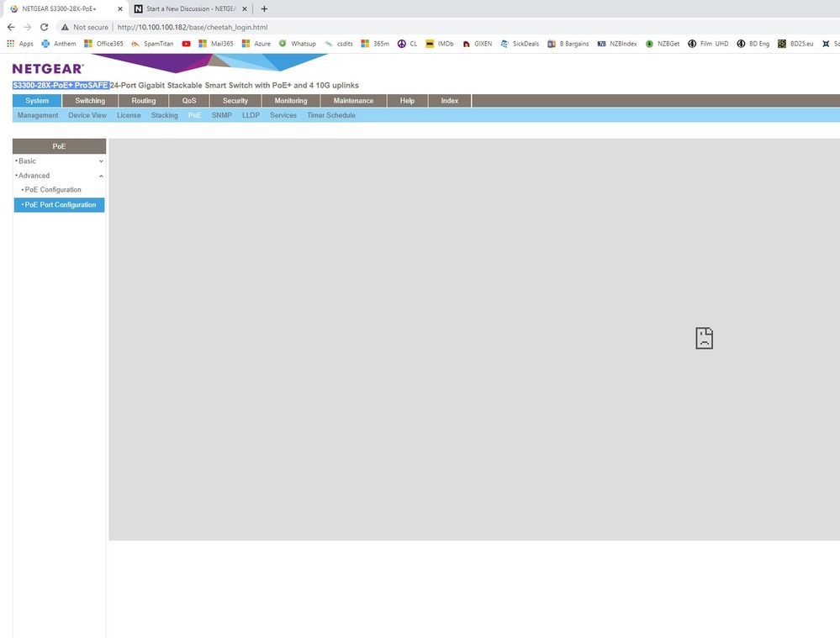Click the browser Forward arrow

click(x=27, y=27)
